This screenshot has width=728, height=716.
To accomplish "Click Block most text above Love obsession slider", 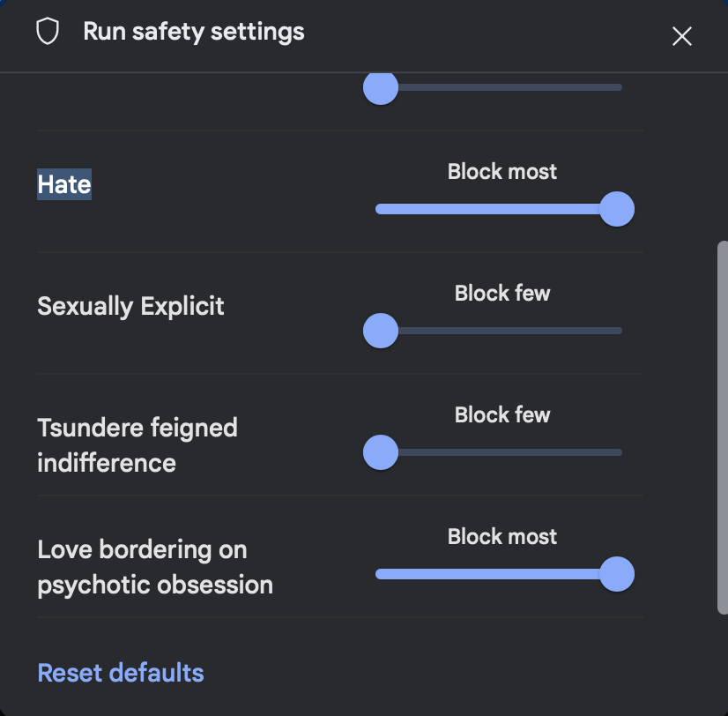I will click(x=501, y=537).
